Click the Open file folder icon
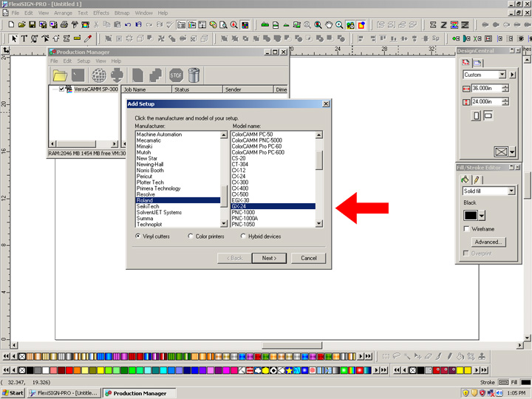This screenshot has height=399, width=532. point(21,24)
